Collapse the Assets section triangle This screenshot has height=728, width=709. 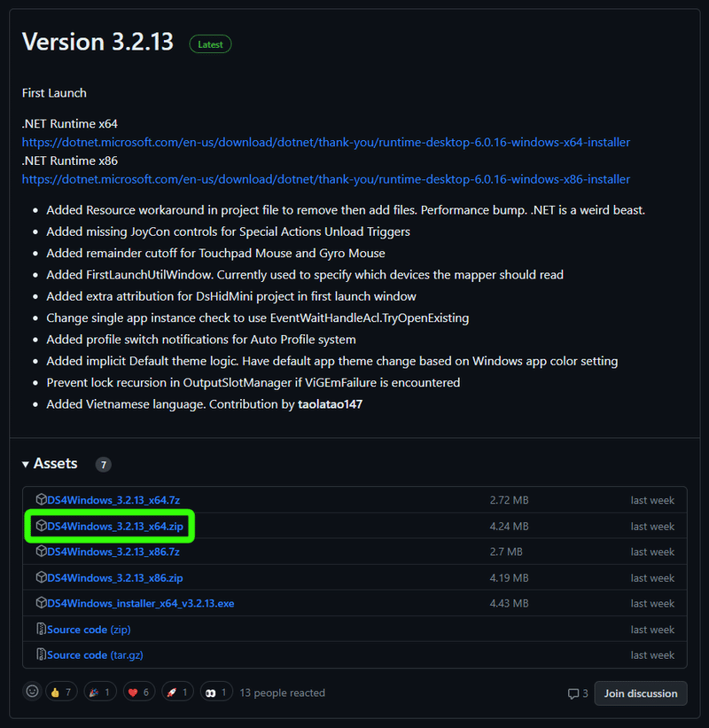click(x=26, y=464)
